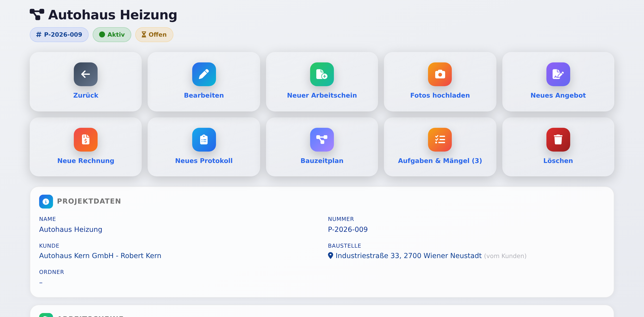Open Aufgaben & Mängel (3) label
Image resolution: width=644 pixels, height=317 pixels.
440,161
